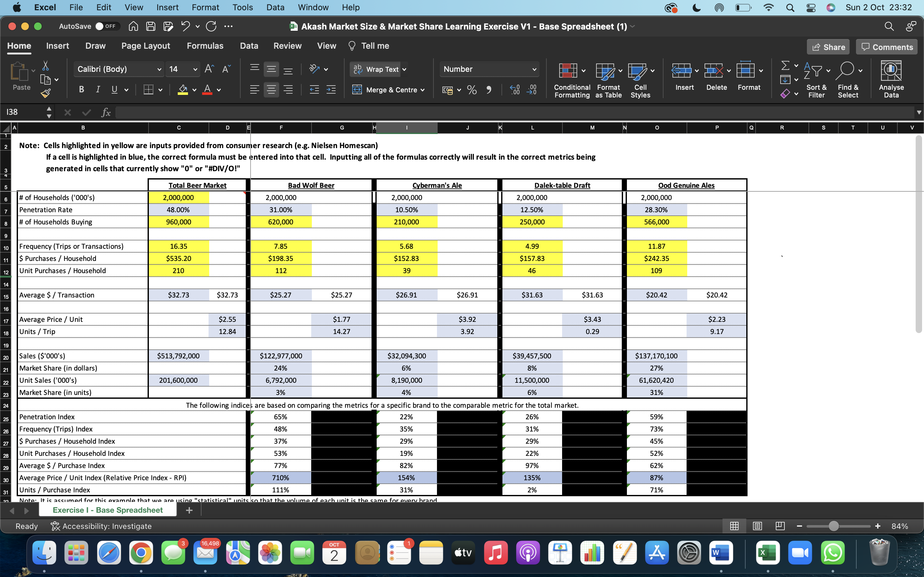Open the Comments panel
This screenshot has width=924, height=577.
coord(886,46)
